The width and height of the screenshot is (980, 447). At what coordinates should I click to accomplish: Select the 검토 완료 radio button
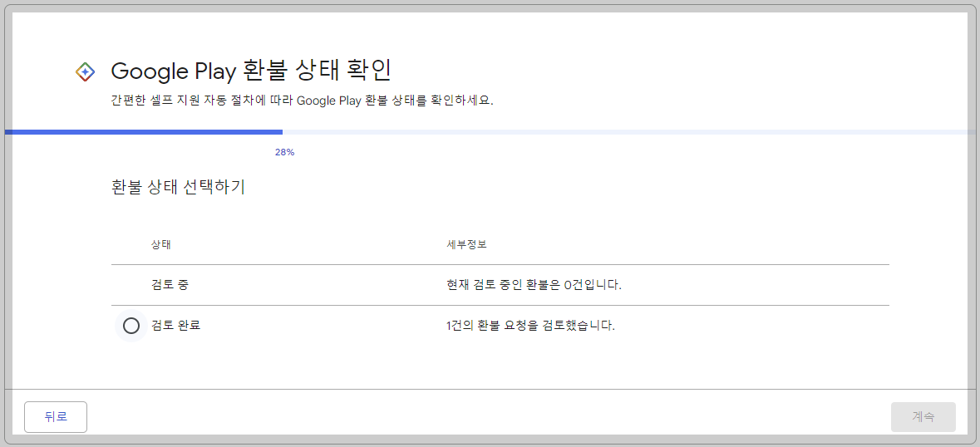point(131,325)
